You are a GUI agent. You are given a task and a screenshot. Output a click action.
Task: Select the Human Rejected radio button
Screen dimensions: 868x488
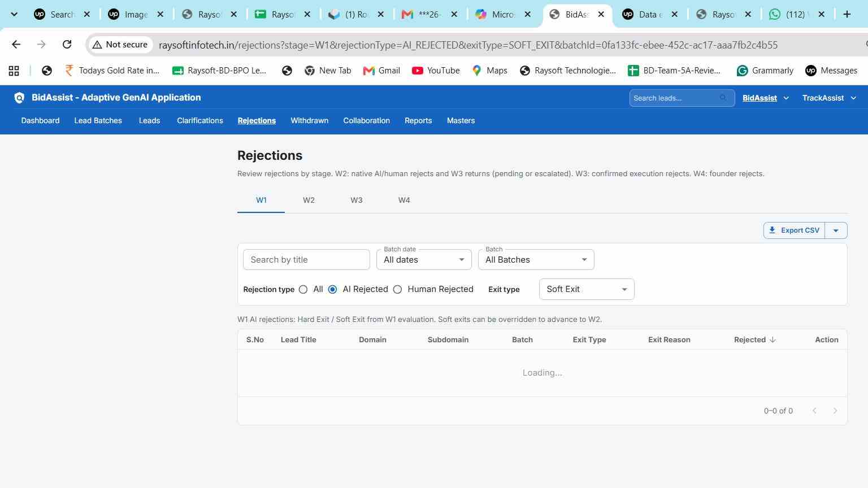click(x=398, y=289)
